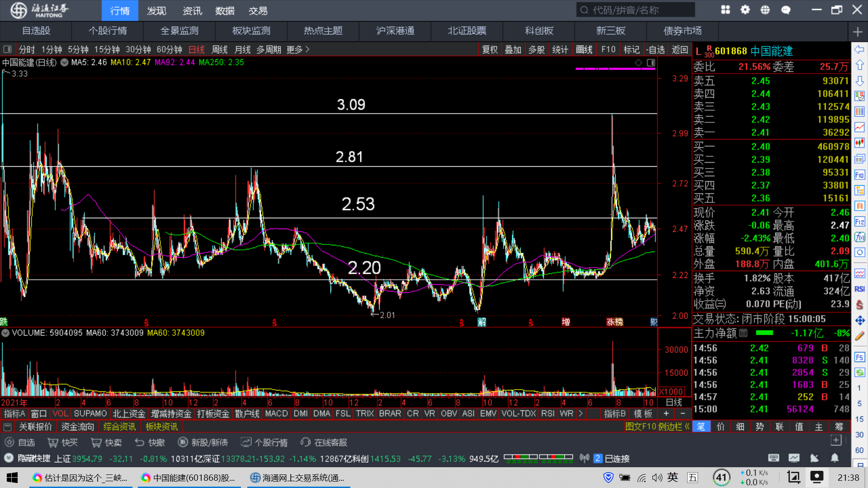Collapse the VOLUME indicator header arrow
Image resolution: width=868 pixels, height=488 pixels.
[5, 333]
